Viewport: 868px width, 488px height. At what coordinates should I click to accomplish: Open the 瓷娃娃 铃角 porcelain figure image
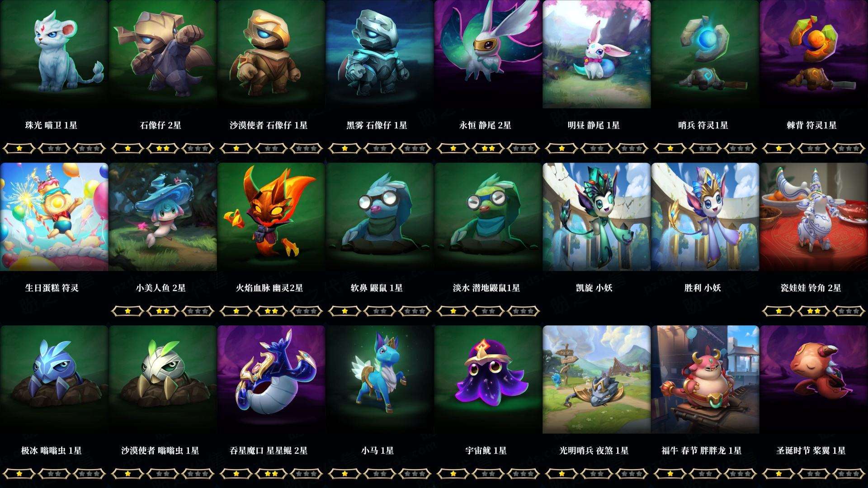pos(814,217)
